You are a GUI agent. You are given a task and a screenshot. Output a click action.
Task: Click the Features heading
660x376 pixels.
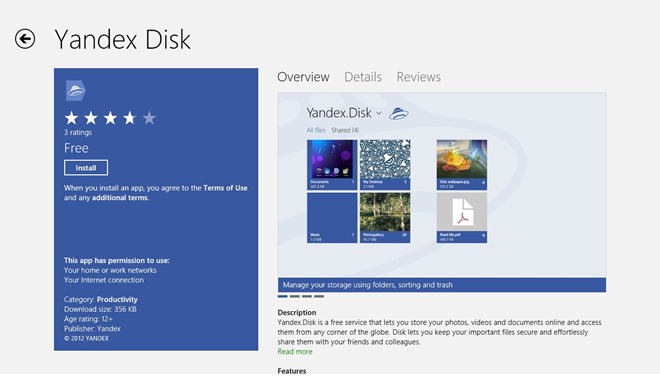(292, 371)
